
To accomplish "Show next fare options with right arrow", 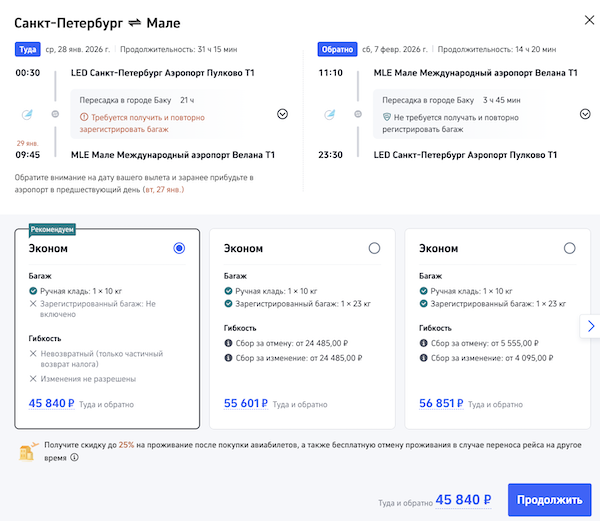I will coord(590,326).
